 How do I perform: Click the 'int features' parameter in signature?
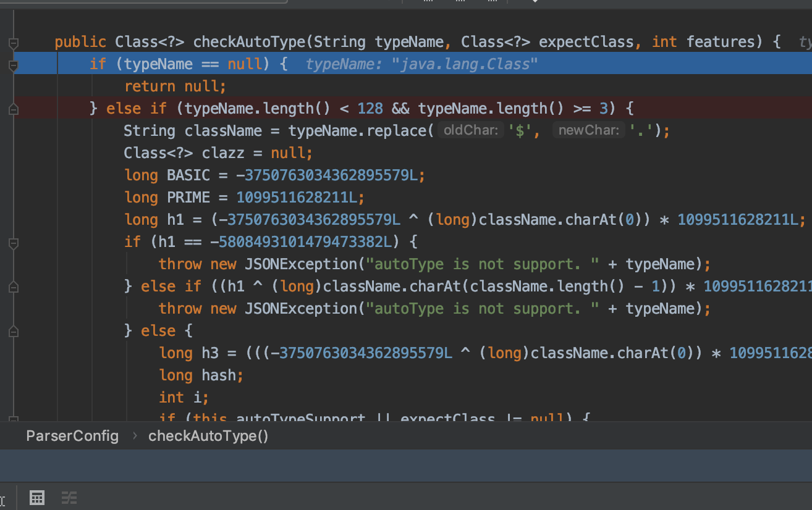[703, 42]
